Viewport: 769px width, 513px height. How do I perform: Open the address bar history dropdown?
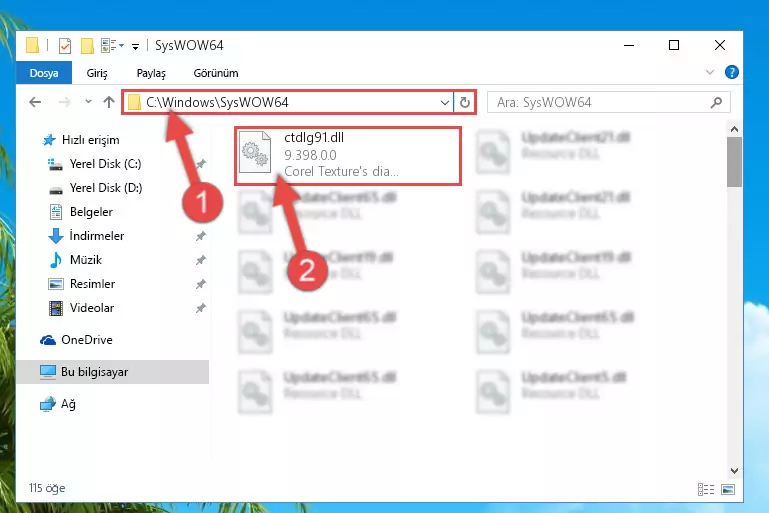click(444, 103)
